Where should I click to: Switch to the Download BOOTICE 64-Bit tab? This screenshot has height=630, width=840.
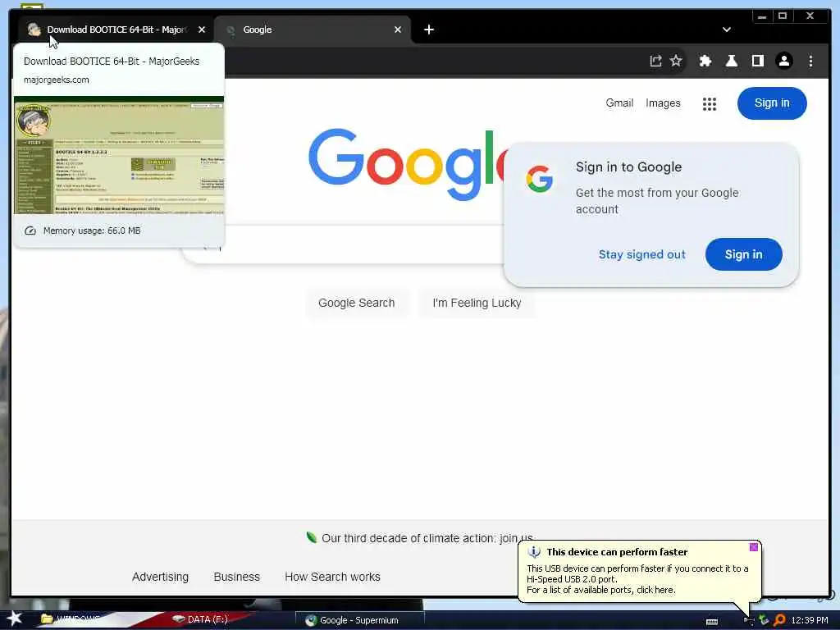pos(115,30)
